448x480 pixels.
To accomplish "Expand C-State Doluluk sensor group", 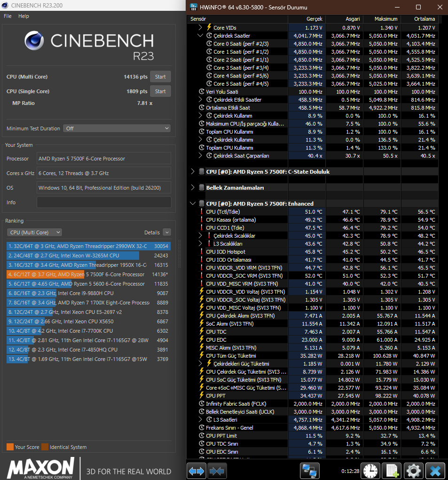I will pos(193,171).
